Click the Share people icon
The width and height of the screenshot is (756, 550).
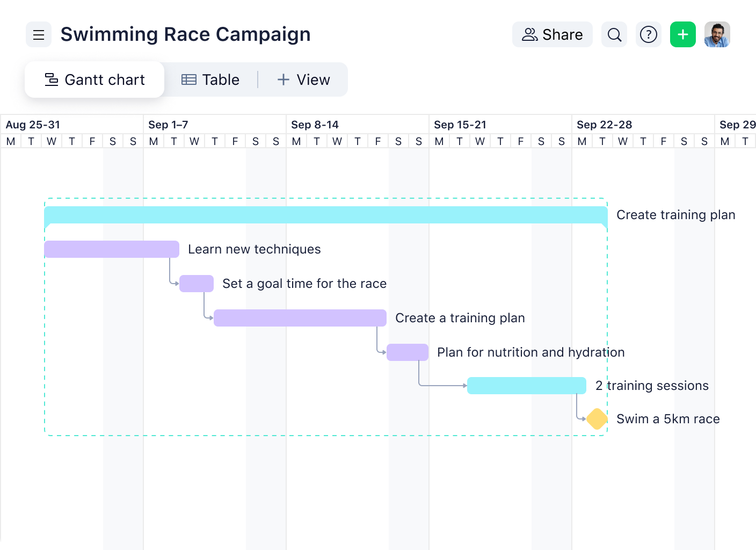[x=529, y=34]
